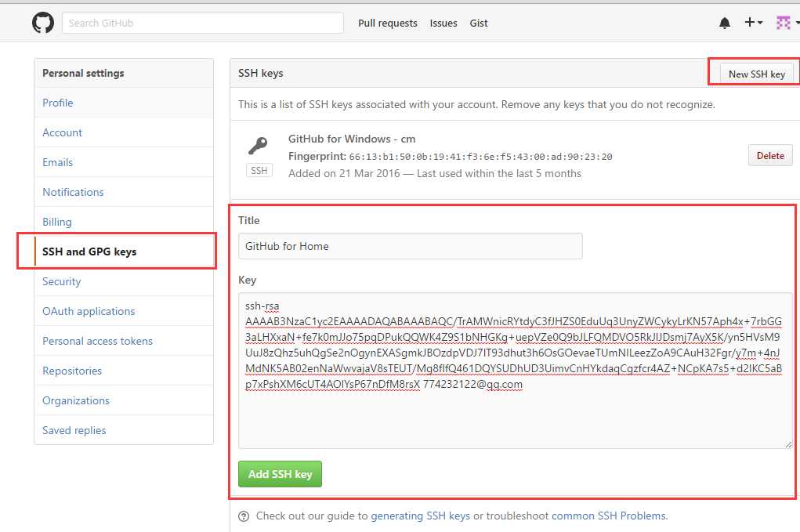800x532 pixels.
Task: Click the New SSH key button
Action: point(756,74)
